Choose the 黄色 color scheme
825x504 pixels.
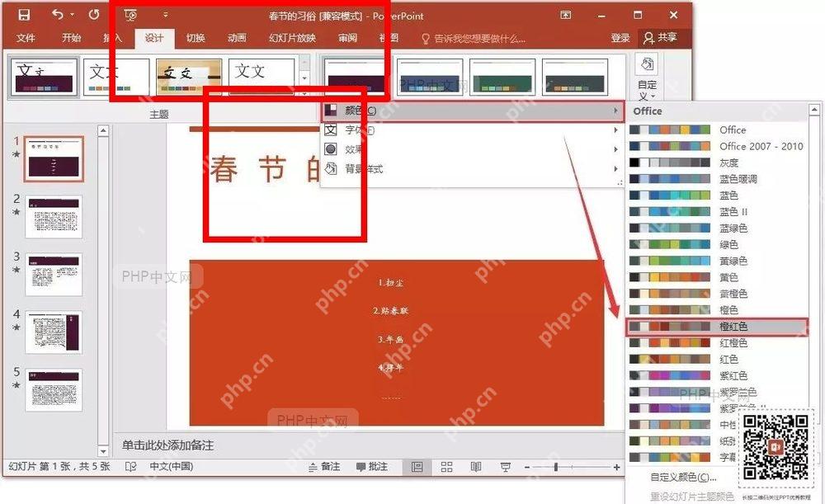click(718, 277)
